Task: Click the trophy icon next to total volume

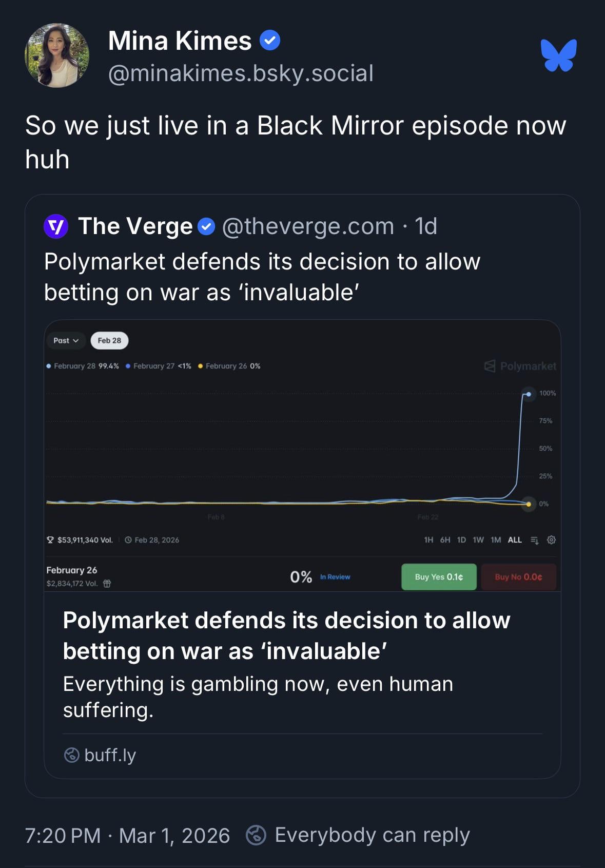Action: coord(50,540)
